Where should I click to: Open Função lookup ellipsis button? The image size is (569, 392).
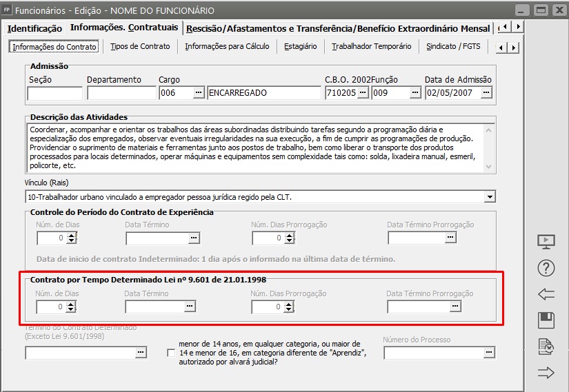(x=415, y=93)
